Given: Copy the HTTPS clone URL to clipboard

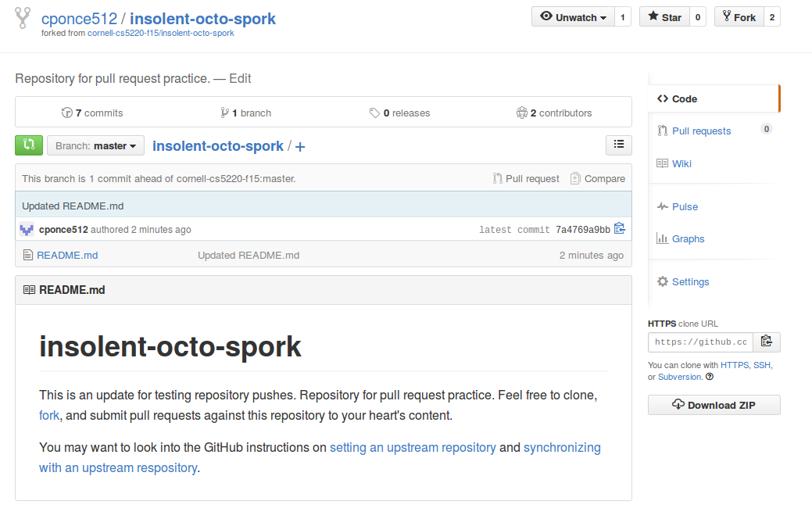Looking at the screenshot, I should point(767,342).
